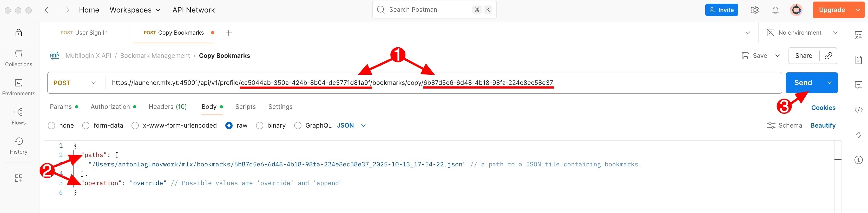Open the code snippet icon in right sidebar
Image resolution: width=868 pixels, height=213 pixels.
point(858,110)
